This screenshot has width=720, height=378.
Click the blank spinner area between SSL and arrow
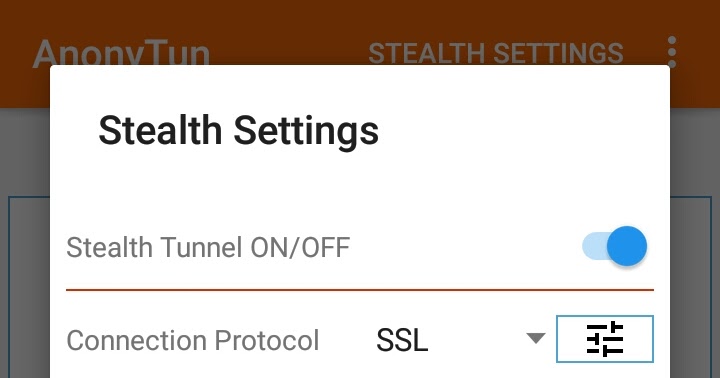[x=477, y=339]
